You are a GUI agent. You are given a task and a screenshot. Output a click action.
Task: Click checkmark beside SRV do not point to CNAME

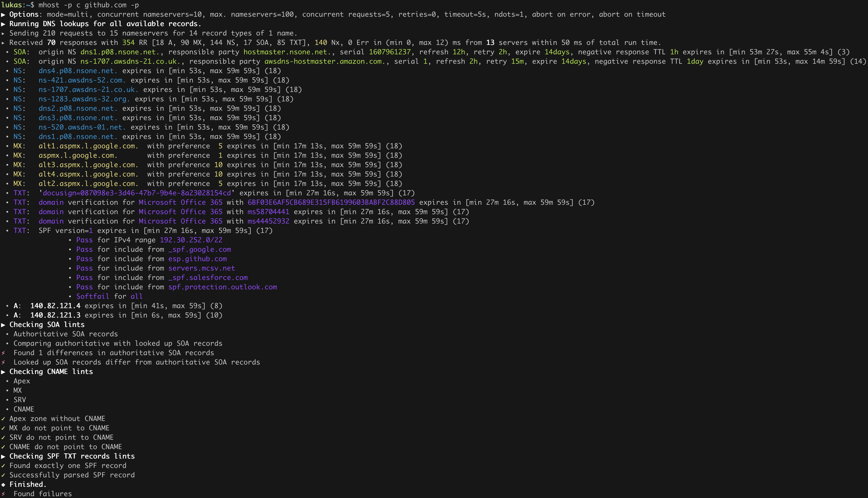[x=3, y=437]
